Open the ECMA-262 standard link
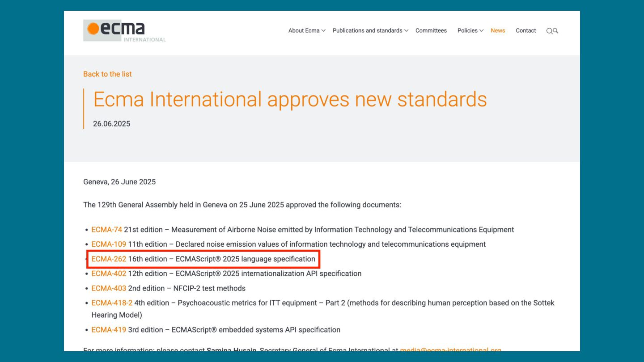 (109, 259)
